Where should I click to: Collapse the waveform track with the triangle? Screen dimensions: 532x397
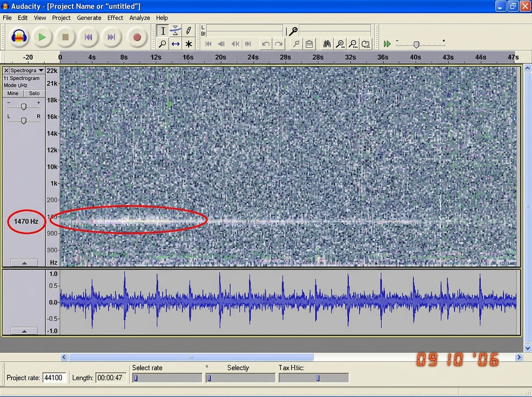[24, 331]
